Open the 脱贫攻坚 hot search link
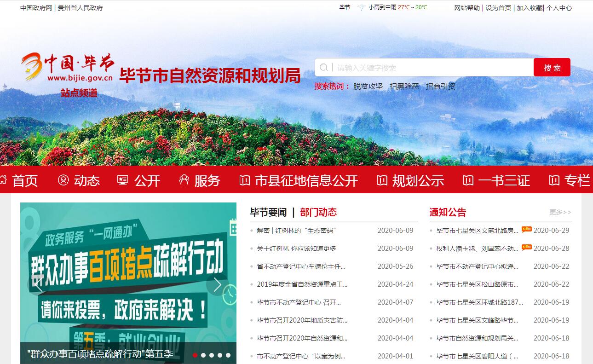The width and height of the screenshot is (593, 364). tap(368, 86)
